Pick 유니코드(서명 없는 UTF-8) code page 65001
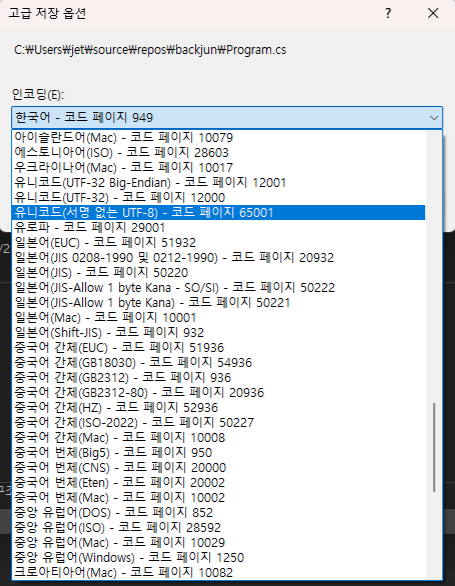The height and width of the screenshot is (586, 455). click(218, 212)
